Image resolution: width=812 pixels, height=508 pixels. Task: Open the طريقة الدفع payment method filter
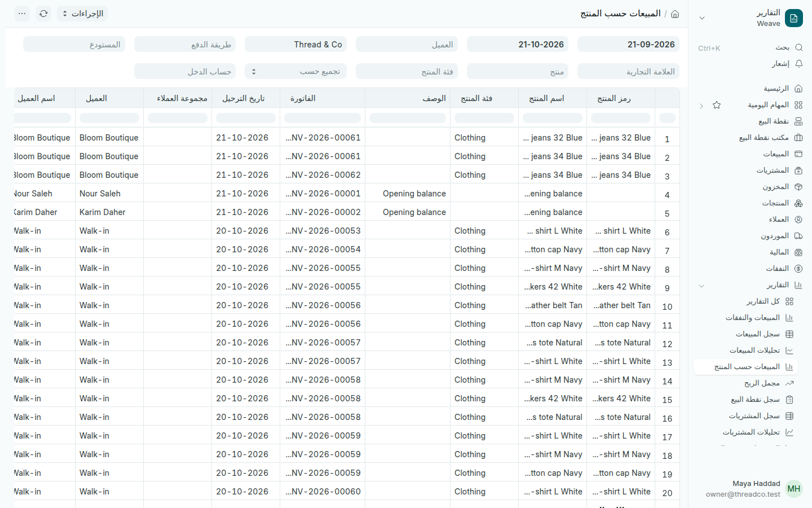click(185, 45)
